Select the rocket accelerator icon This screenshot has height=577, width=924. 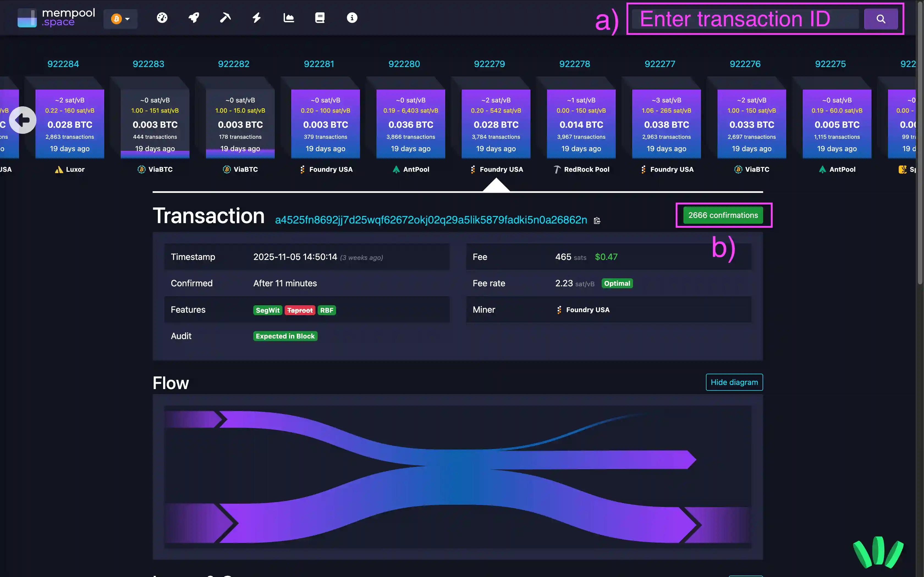194,18
